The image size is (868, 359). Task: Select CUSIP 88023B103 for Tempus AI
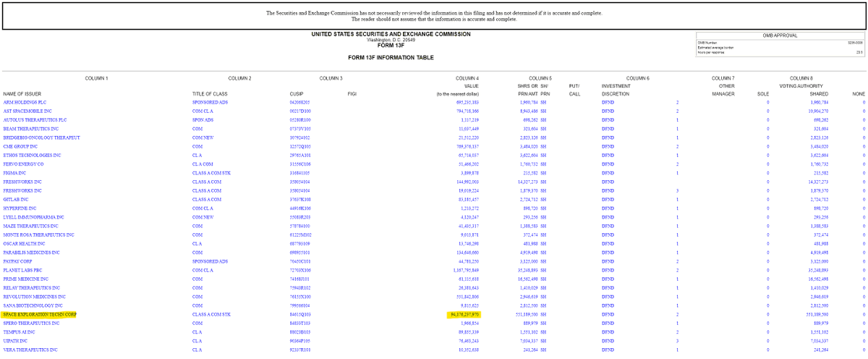(x=299, y=332)
